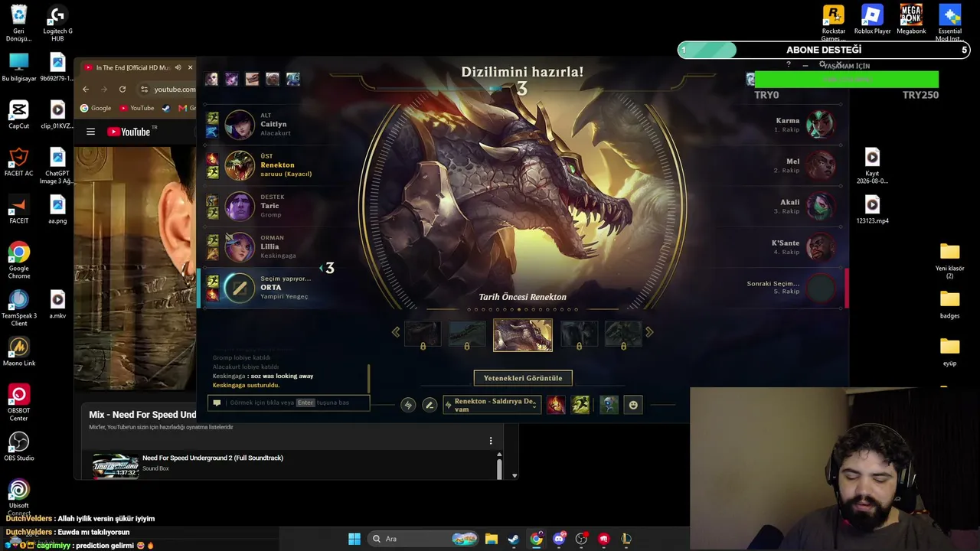Click Akali enemy portrait
The width and height of the screenshot is (980, 551).
click(x=821, y=206)
